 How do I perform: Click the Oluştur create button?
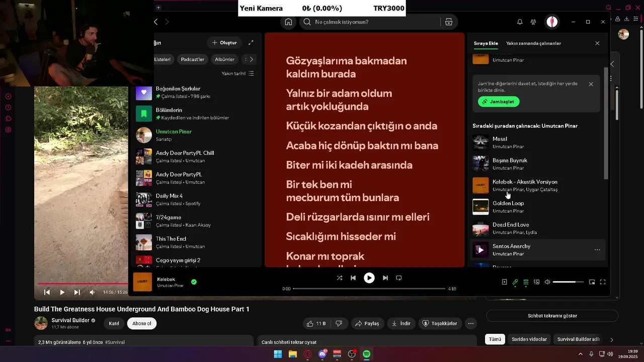tap(224, 43)
